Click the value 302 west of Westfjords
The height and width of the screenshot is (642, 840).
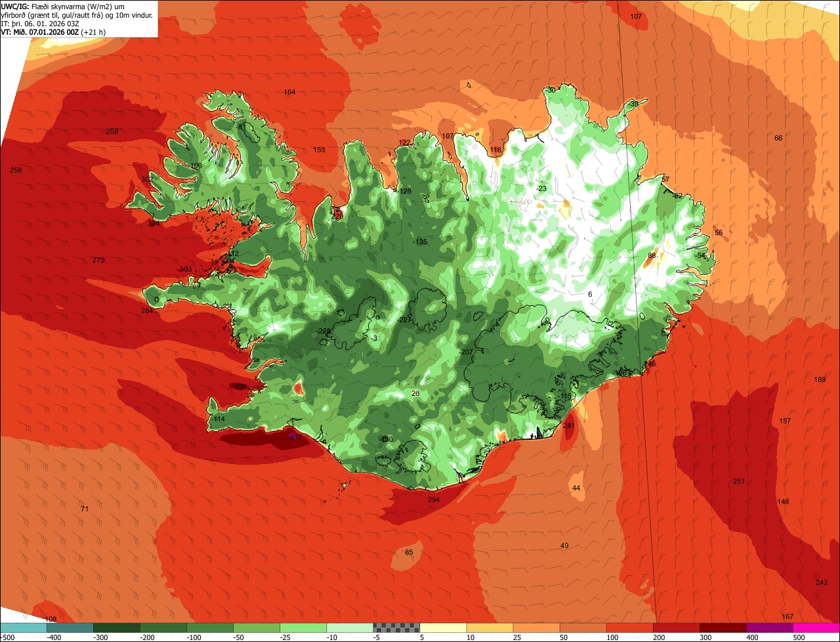click(147, 180)
